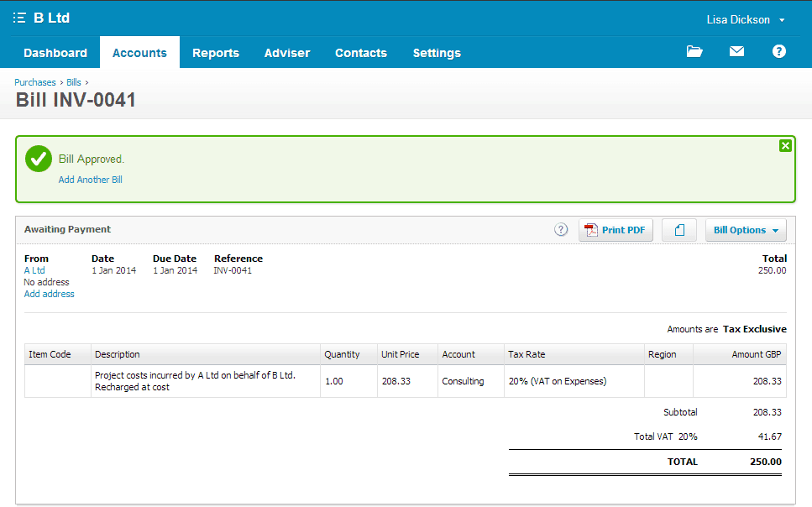Open the A Ltd contact link

point(34,270)
